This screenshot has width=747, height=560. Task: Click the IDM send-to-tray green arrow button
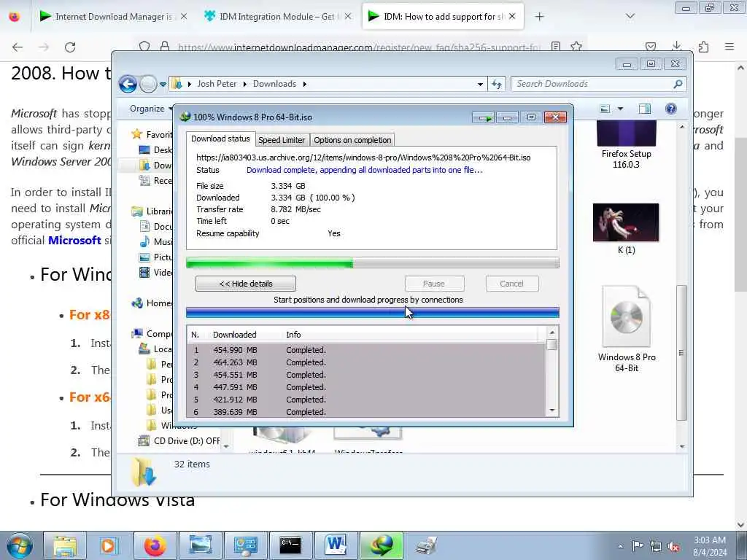484,117
